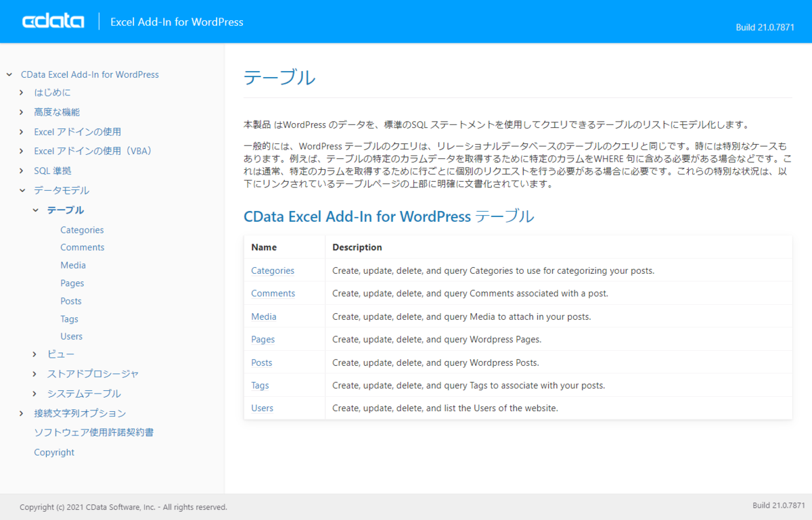The width and height of the screenshot is (812, 520).
Task: Select データモデル in sidebar
Action: (62, 191)
